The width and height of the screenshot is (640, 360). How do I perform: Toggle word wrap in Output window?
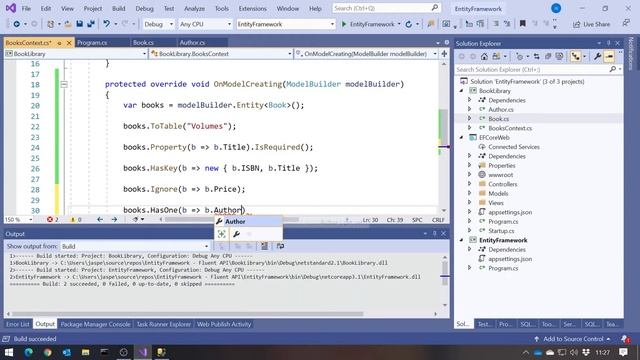(280, 246)
